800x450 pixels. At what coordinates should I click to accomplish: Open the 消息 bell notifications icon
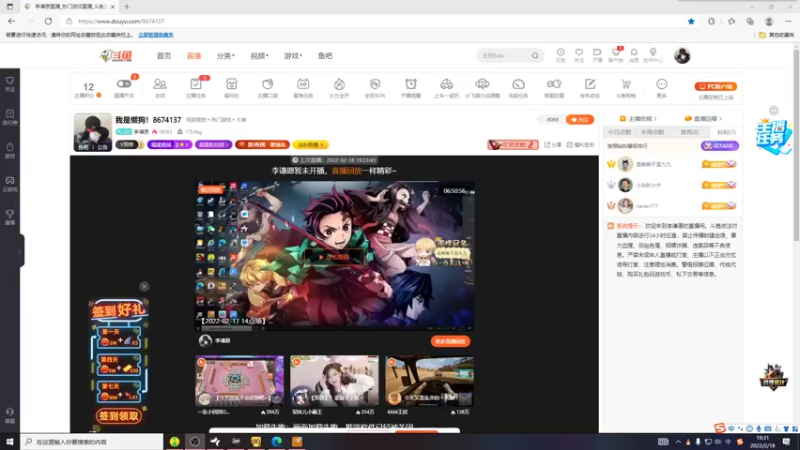tap(634, 53)
